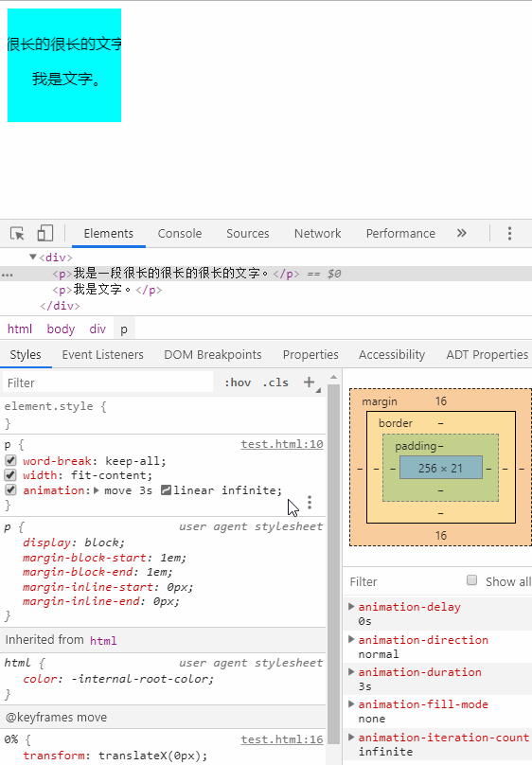This screenshot has height=765, width=532.
Task: Open the ADT Properties sub-tab
Action: tap(488, 355)
